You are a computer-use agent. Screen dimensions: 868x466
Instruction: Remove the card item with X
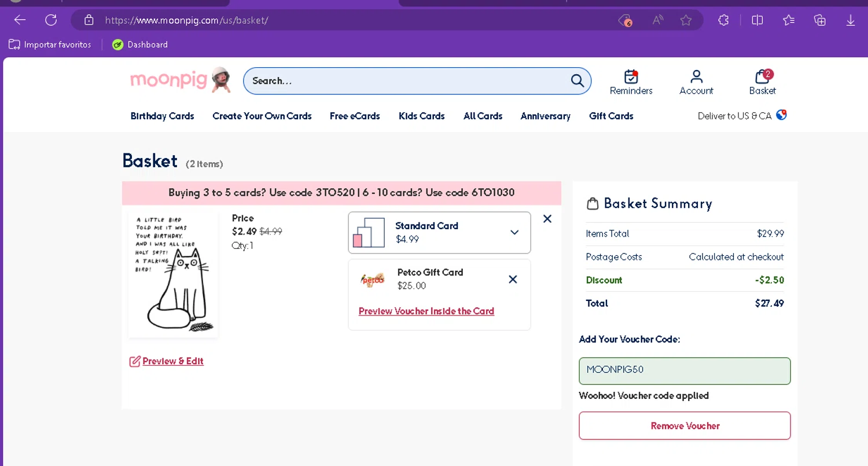547,219
